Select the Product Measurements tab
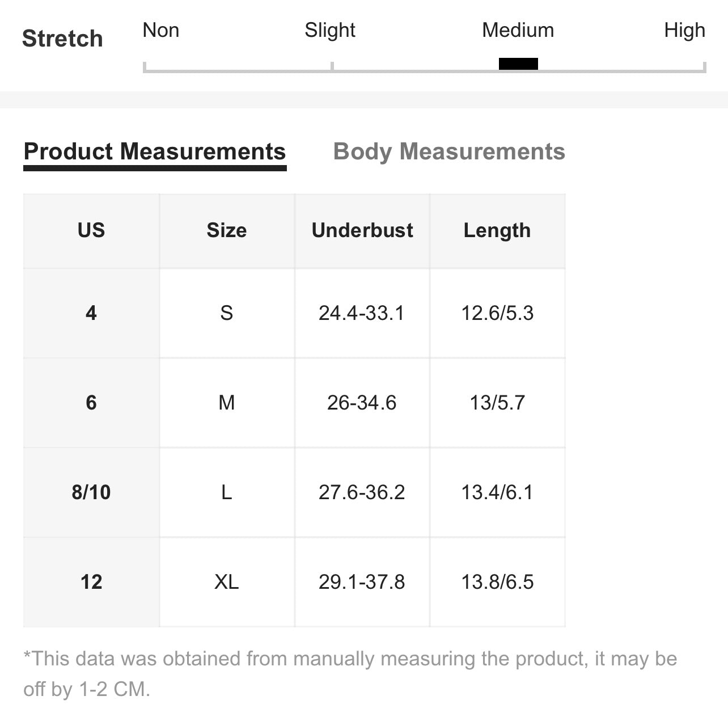The height and width of the screenshot is (717, 728). pos(155,151)
